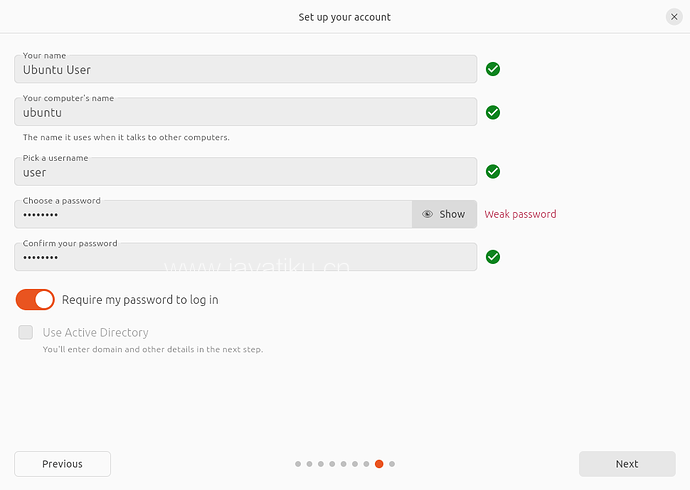Screen dimensions: 690x490
Task: Click the green checkmark beside Your name
Action: pyautogui.click(x=493, y=69)
